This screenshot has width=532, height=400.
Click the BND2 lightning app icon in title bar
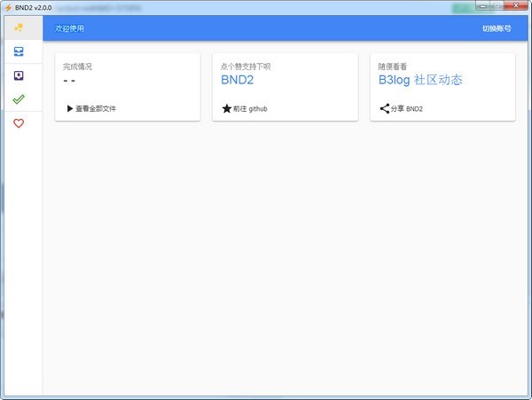pos(9,7)
